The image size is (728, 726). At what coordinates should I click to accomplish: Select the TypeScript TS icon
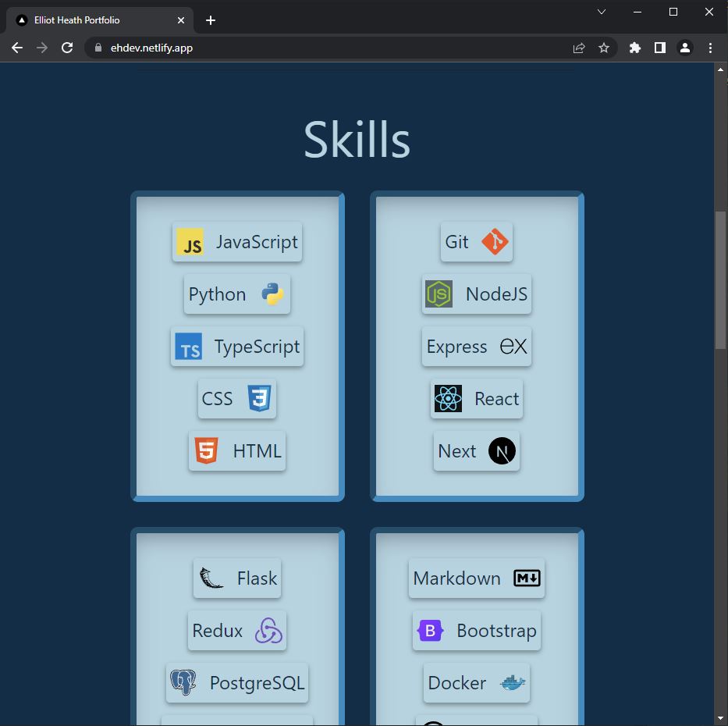tap(189, 347)
